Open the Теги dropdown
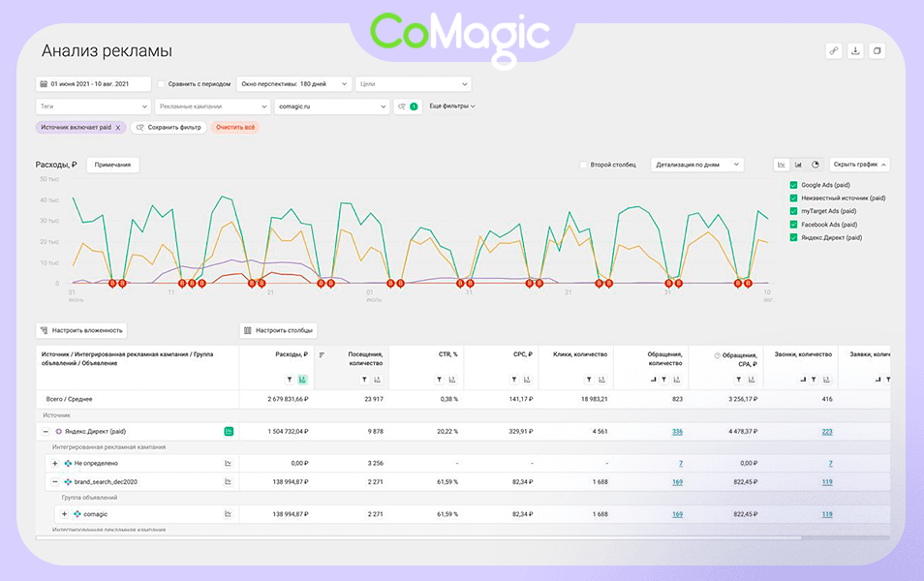924x581 pixels. (93, 107)
